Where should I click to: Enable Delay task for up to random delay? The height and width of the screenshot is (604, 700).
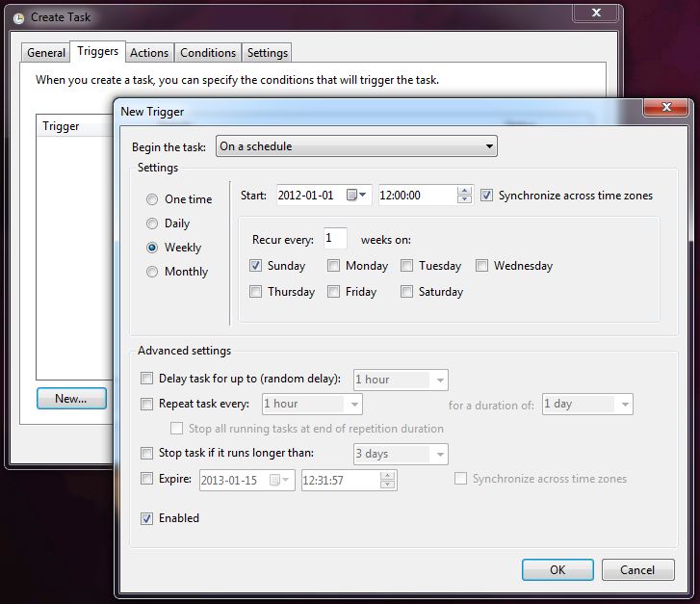pyautogui.click(x=146, y=379)
